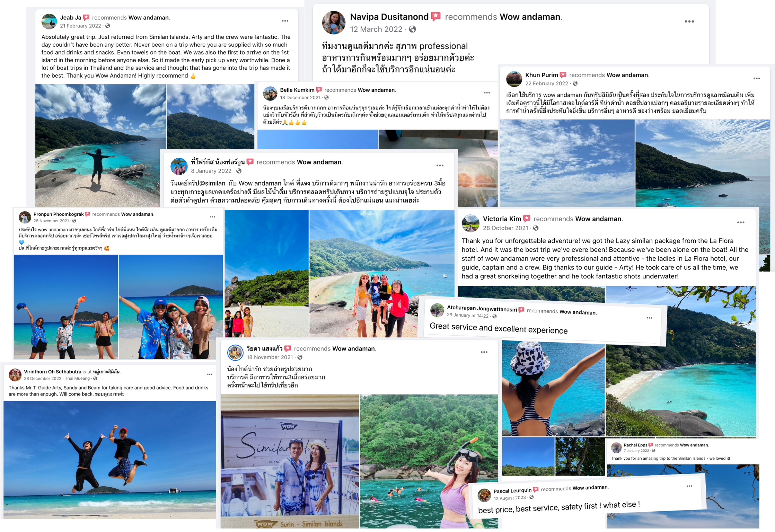Click the more options dots on Khun Purim's post
This screenshot has width=775, height=532.
757,79
